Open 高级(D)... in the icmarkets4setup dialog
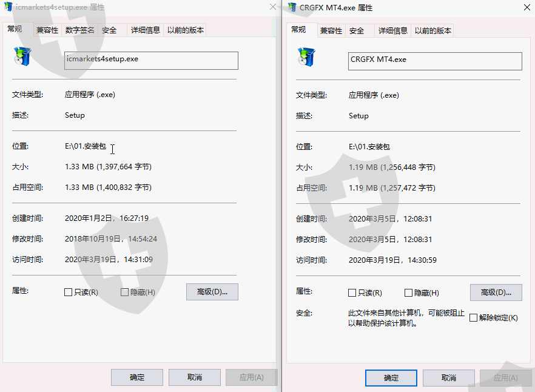The image size is (535, 392). 212,292
